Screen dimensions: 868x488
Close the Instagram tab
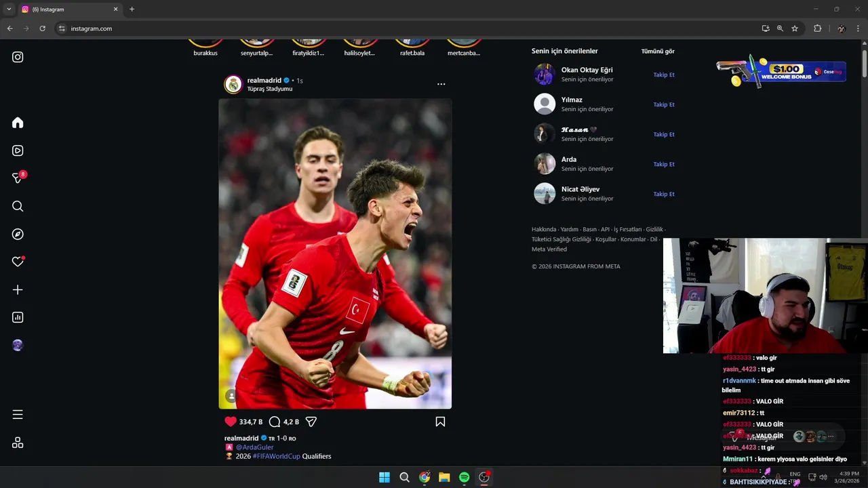pyautogui.click(x=115, y=9)
